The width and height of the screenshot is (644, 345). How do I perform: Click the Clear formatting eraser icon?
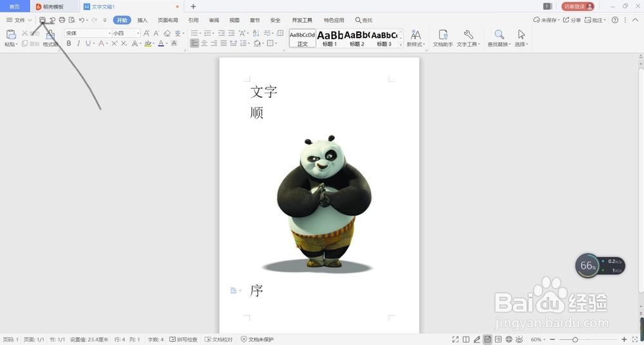click(x=167, y=33)
